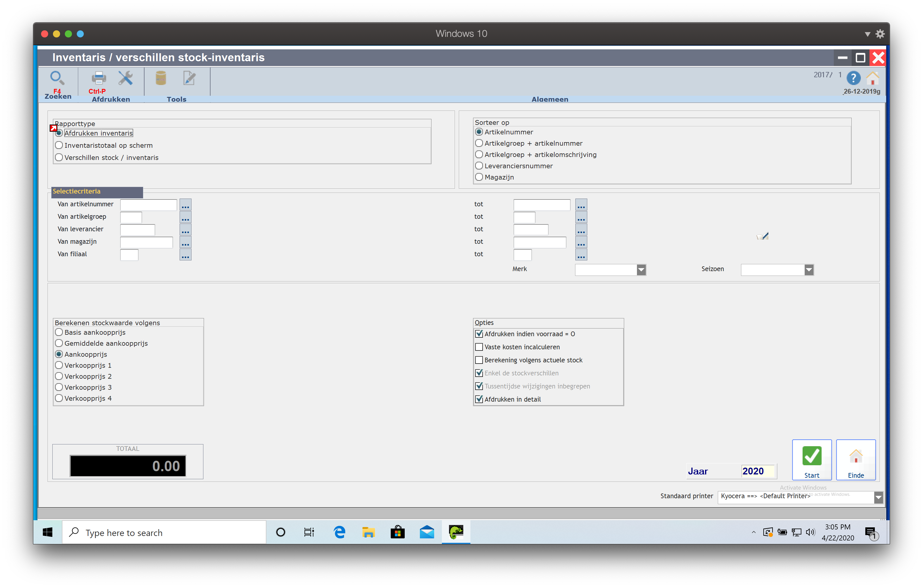
Task: Open the wrench and screwdriver settings icon
Action: [125, 78]
